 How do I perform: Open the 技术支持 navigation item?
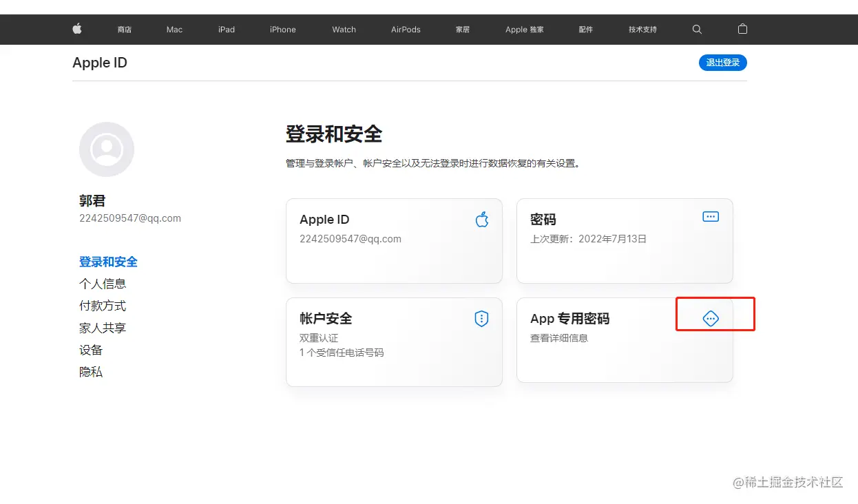coord(642,29)
